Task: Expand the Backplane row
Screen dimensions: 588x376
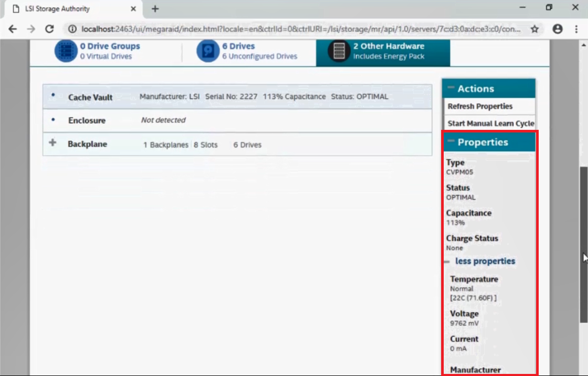Action: tap(52, 143)
